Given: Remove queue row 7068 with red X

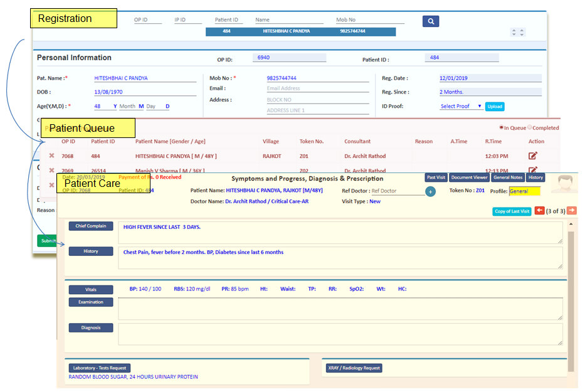Looking at the screenshot, I should pyautogui.click(x=52, y=156).
